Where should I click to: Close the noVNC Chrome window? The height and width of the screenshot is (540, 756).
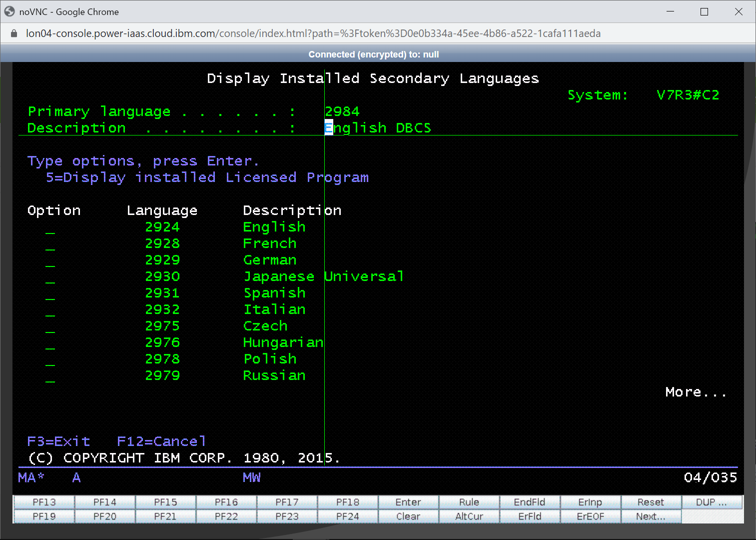click(x=739, y=11)
